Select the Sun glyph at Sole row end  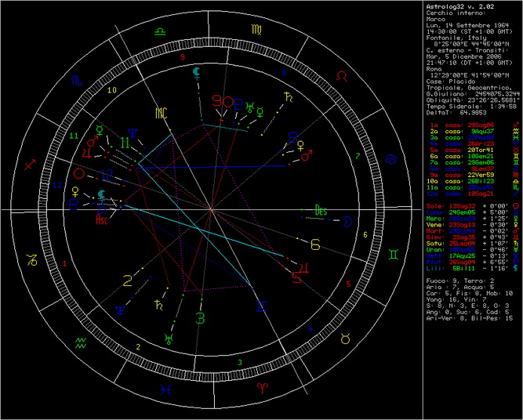(516, 206)
